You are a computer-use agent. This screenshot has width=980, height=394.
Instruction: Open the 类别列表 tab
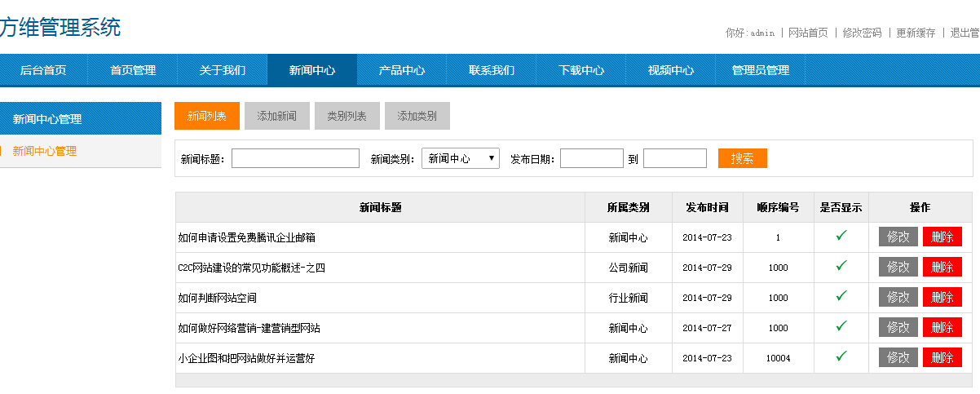[347, 116]
